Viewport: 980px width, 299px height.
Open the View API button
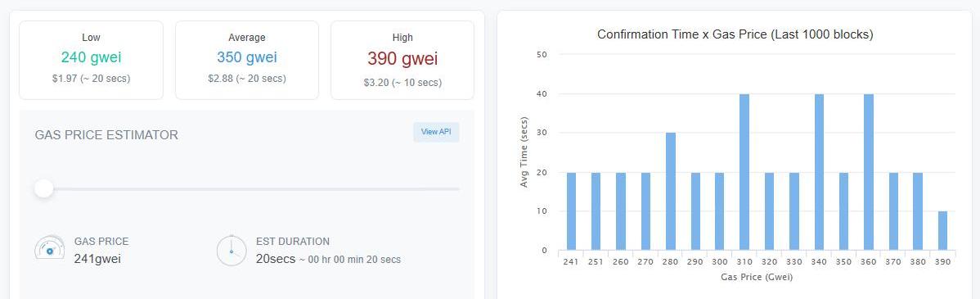point(436,132)
